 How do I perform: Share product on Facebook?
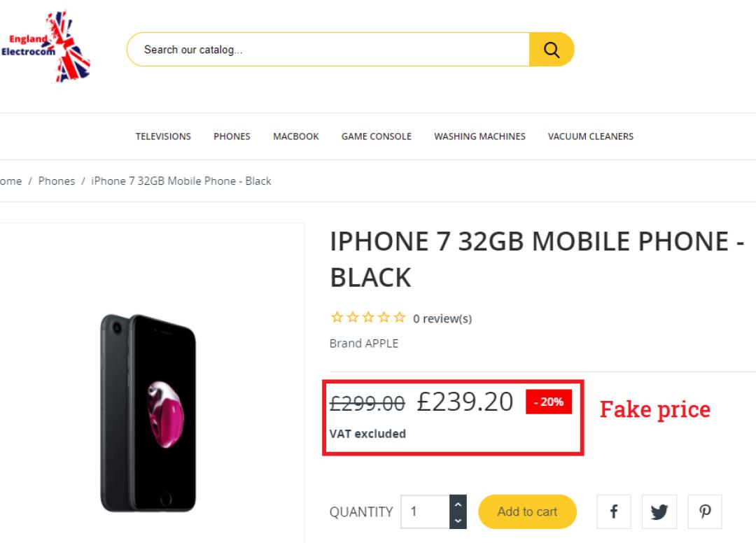[614, 512]
